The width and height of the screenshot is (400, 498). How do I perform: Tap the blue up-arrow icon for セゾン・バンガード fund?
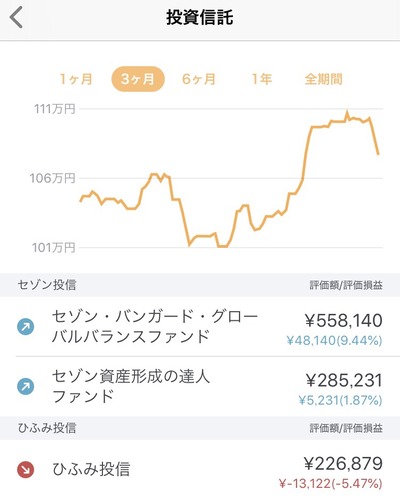26,327
